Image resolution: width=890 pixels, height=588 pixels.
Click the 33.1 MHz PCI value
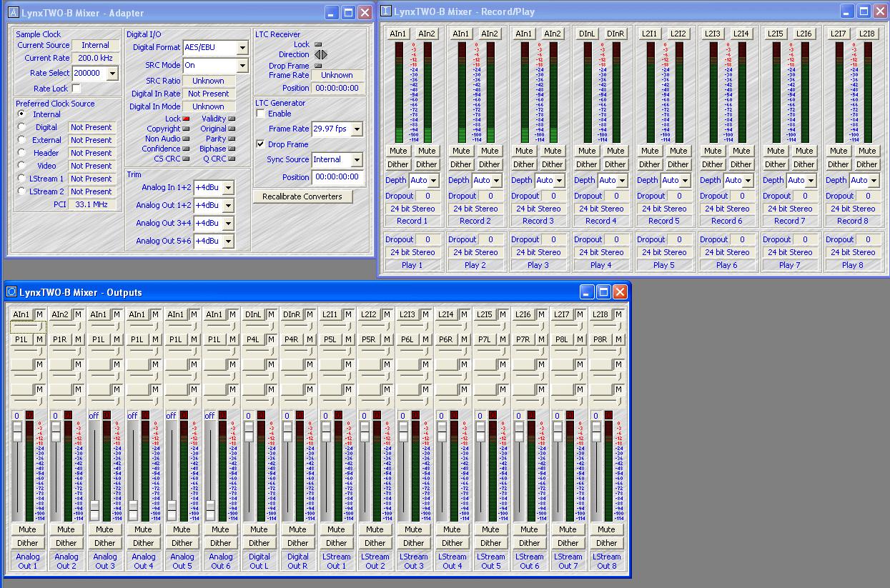coord(91,204)
